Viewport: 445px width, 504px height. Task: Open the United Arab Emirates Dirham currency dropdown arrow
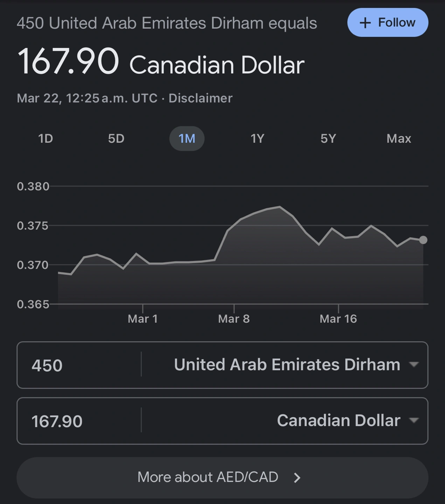pyautogui.click(x=414, y=365)
